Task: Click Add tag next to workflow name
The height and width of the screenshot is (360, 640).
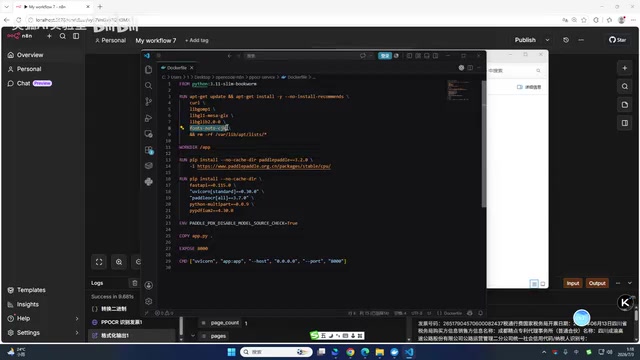Action: tap(197, 40)
